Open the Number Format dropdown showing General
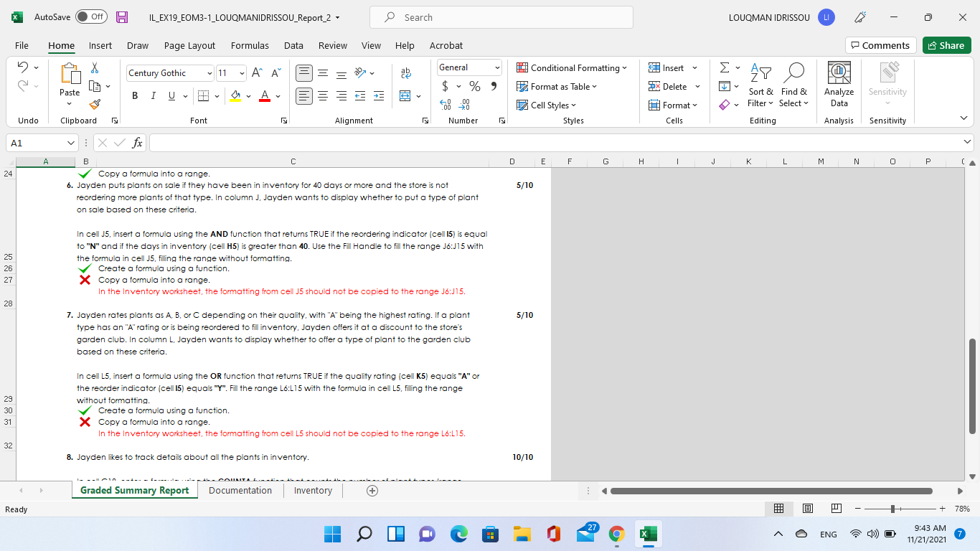The height and width of the screenshot is (551, 980). pos(468,67)
